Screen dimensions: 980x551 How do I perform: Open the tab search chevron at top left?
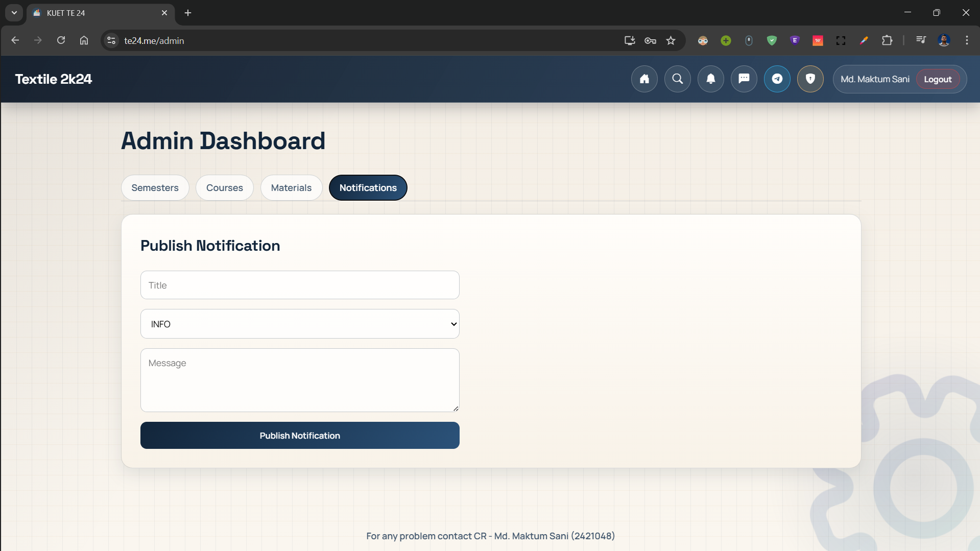point(14,13)
